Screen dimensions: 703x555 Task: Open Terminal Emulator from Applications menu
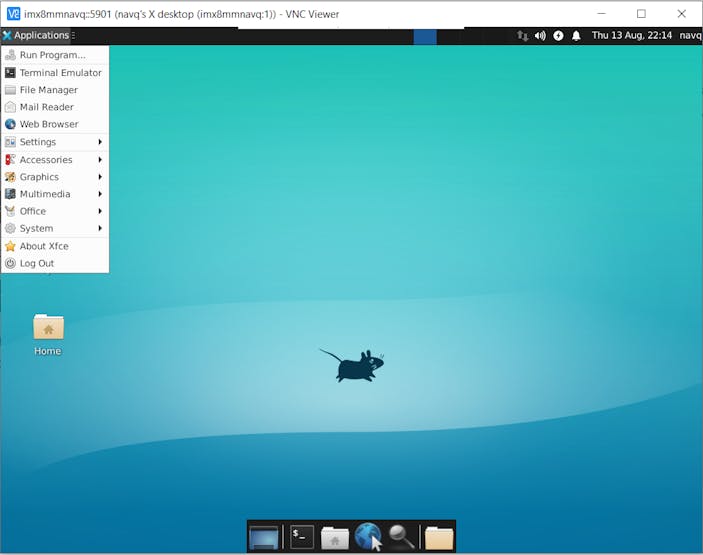pyautogui.click(x=55, y=73)
